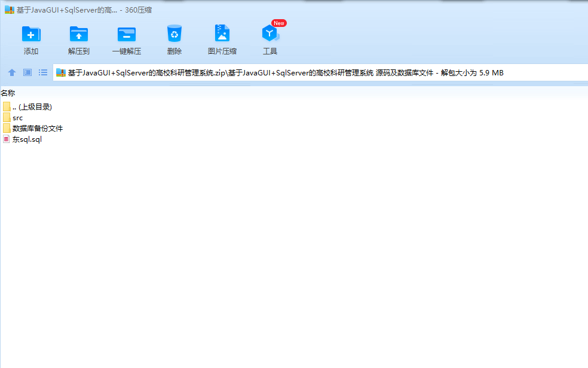Click the 360压缩 title bar app icon

tap(10, 10)
